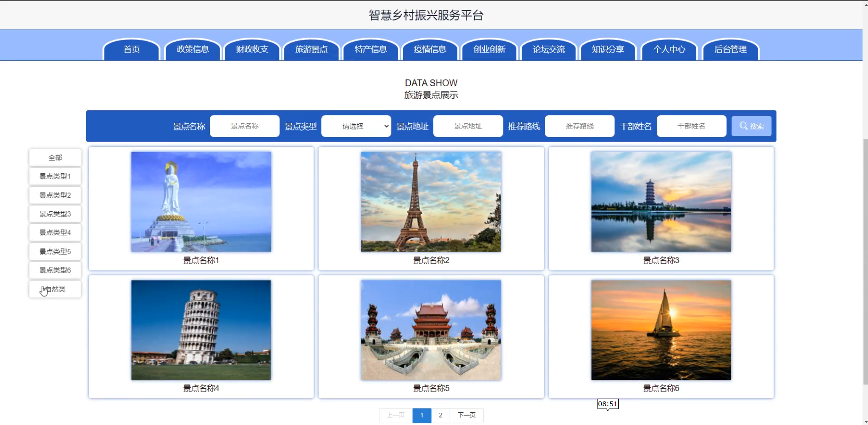Viewport: 868px width, 425px height.
Task: Visit the 论坛交流 tab
Action: pyautogui.click(x=549, y=49)
